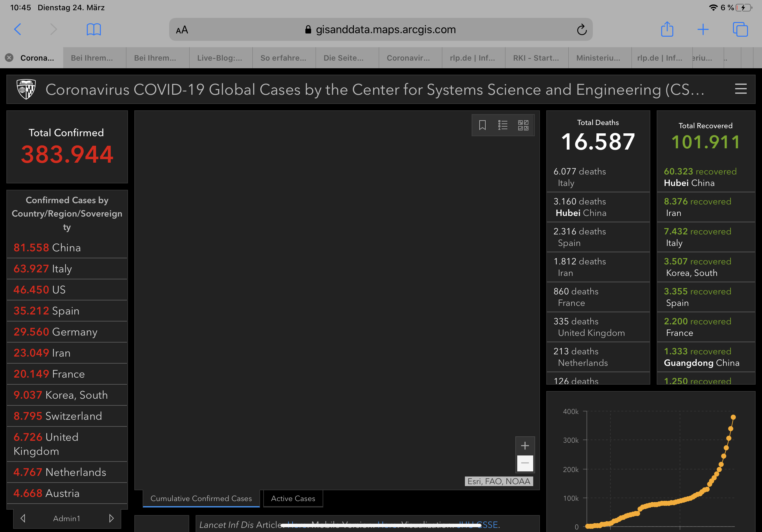The image size is (762, 532).
Task: Click 2.200 recovered France row
Action: click(706, 327)
